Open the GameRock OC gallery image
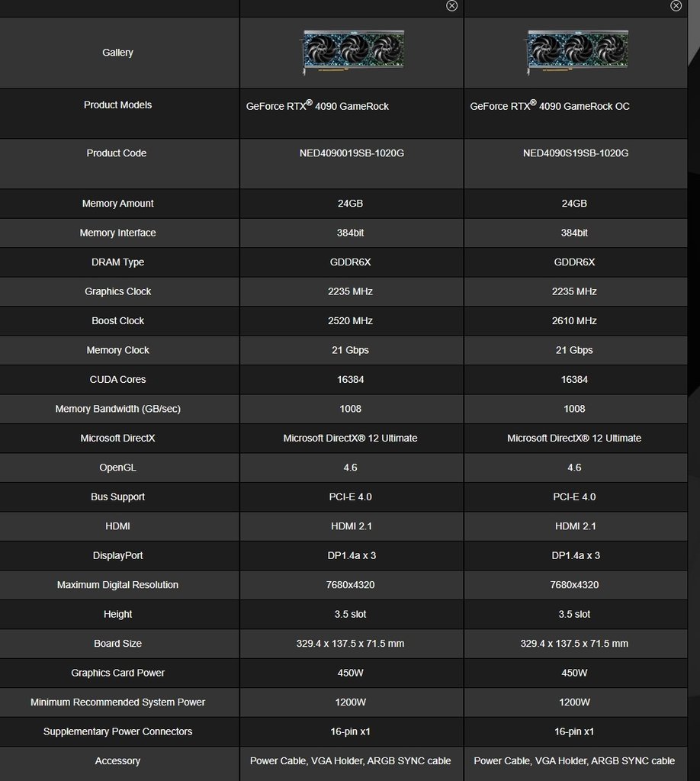 tap(576, 53)
